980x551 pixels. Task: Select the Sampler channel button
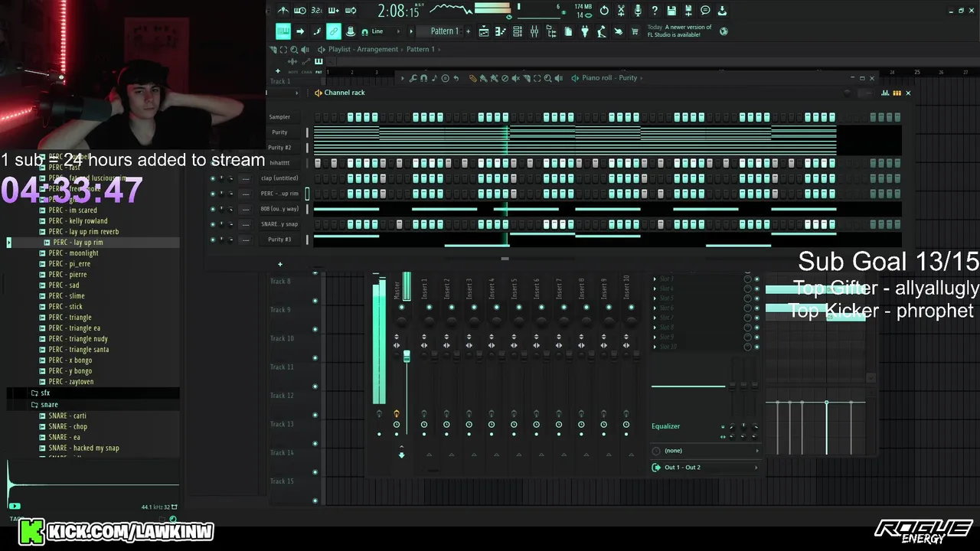[279, 117]
